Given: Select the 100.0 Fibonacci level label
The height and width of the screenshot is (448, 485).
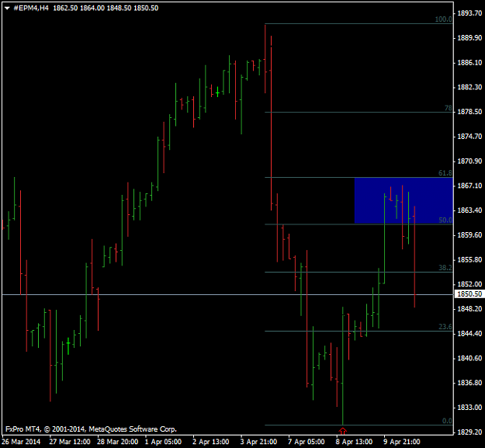Looking at the screenshot, I should [444, 19].
